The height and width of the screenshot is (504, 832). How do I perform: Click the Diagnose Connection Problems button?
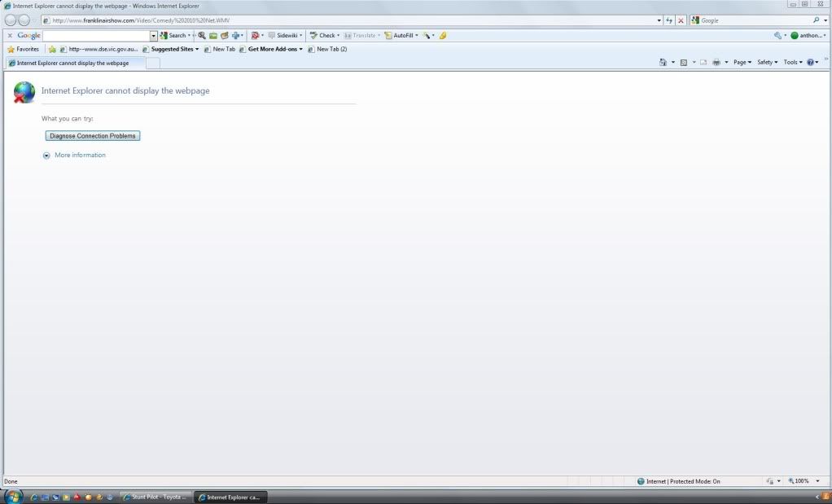click(x=93, y=136)
